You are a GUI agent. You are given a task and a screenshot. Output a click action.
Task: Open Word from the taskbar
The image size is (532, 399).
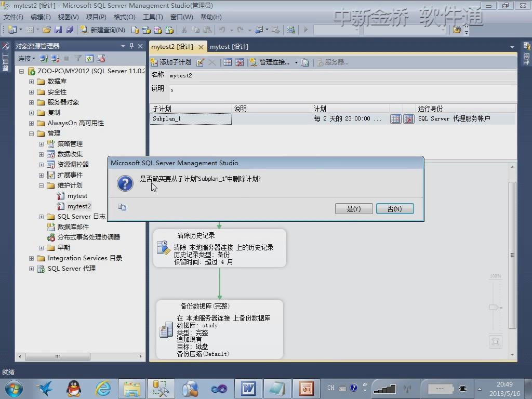coord(248,389)
